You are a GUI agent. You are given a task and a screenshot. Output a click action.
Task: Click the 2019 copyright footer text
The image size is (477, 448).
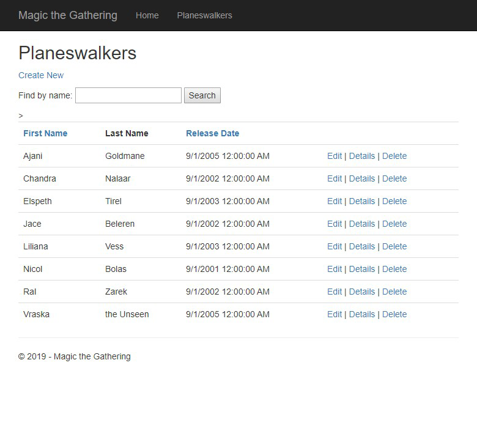coord(75,356)
